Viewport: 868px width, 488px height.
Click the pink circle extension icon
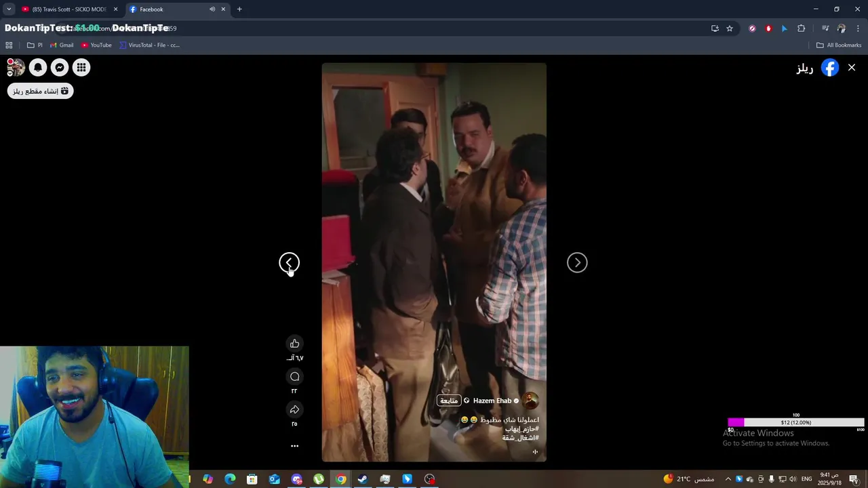pyautogui.click(x=752, y=28)
